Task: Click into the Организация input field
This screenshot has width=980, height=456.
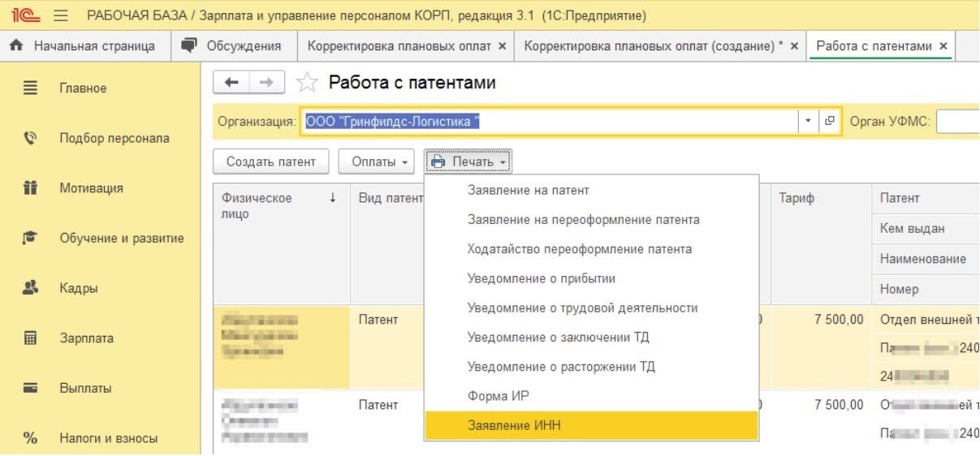Action: click(550, 121)
